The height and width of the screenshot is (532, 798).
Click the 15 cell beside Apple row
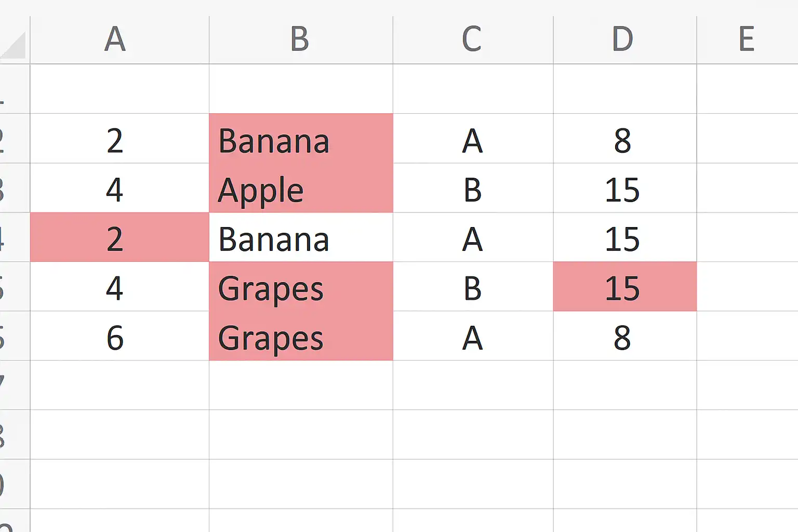(625, 188)
